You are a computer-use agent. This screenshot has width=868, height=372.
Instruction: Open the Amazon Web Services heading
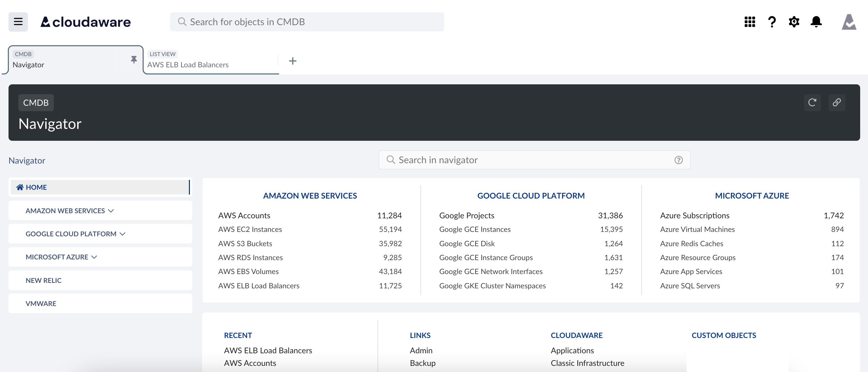click(x=310, y=196)
